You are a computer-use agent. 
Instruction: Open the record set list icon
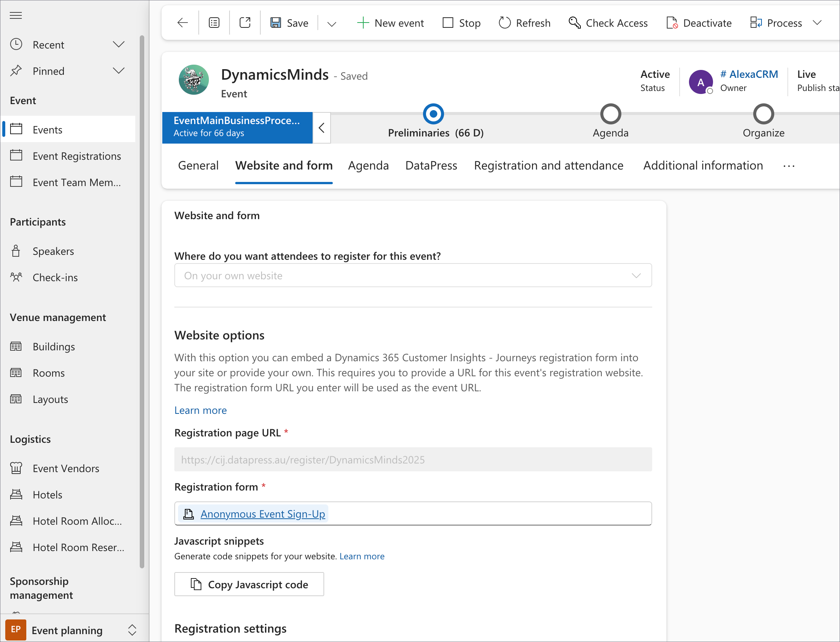tap(214, 23)
